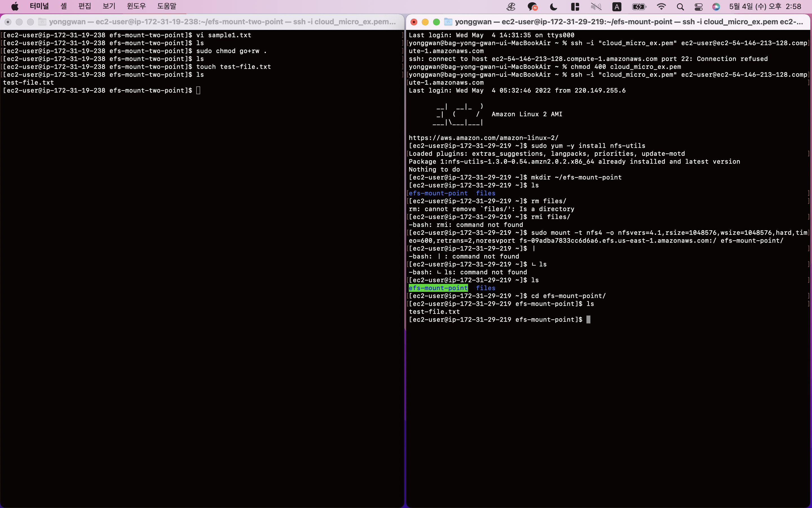Viewport: 812px width, 508px height.
Task: Open Control Center icon
Action: click(x=699, y=6)
